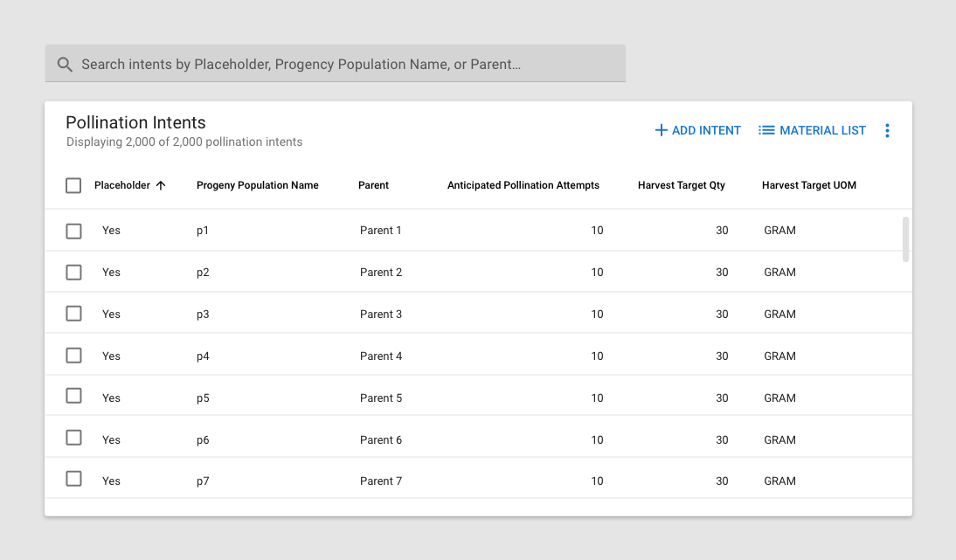Screen dimensions: 956x560
Task: Sort by Harvest Target UOM column
Action: click(x=809, y=185)
